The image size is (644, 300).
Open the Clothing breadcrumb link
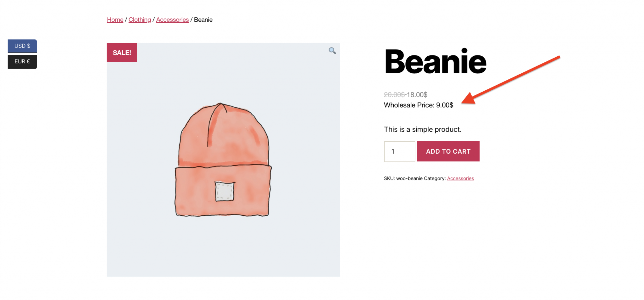pos(140,20)
